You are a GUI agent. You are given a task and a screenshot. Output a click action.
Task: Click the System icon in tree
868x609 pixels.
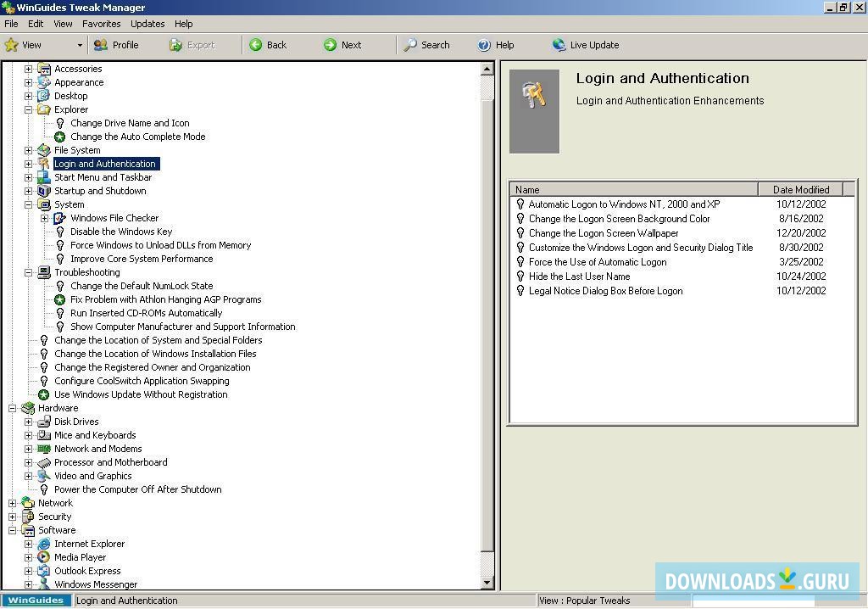(44, 204)
